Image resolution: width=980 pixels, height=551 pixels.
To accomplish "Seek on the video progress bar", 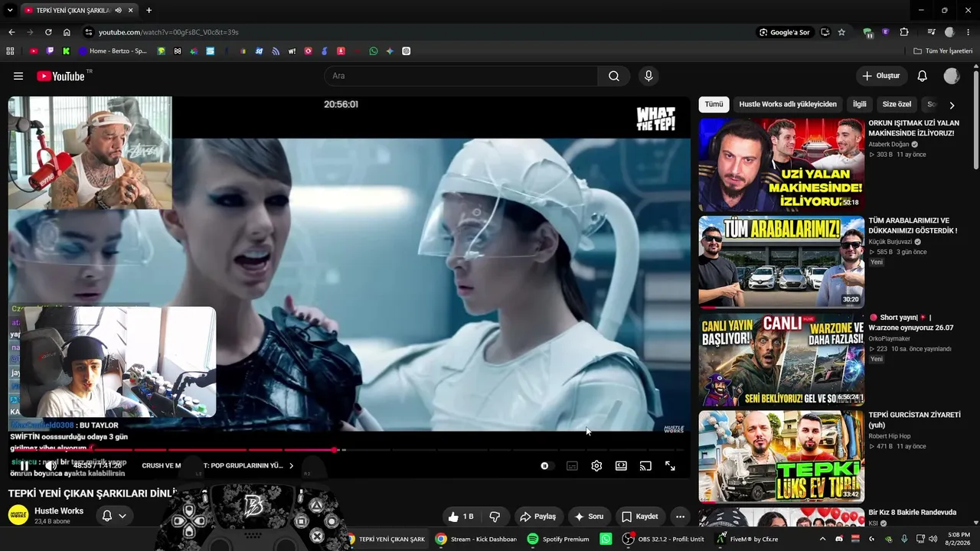I will coord(349,450).
